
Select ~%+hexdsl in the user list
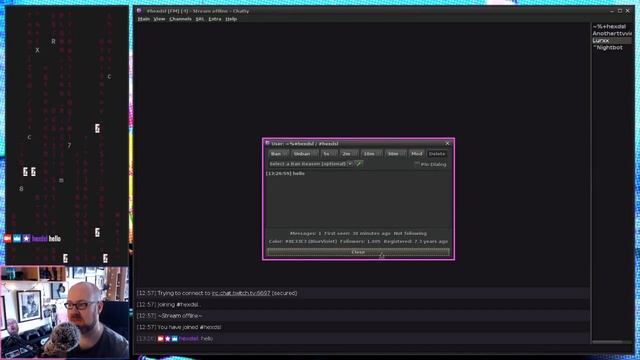[x=609, y=27]
